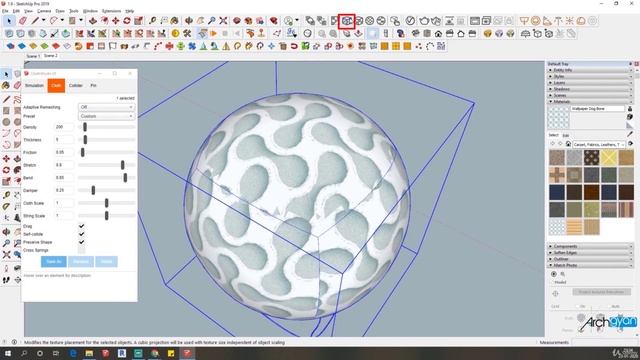Click the footprints Walk tool in left toolbar
The image size is (640, 360).
pos(6,280)
